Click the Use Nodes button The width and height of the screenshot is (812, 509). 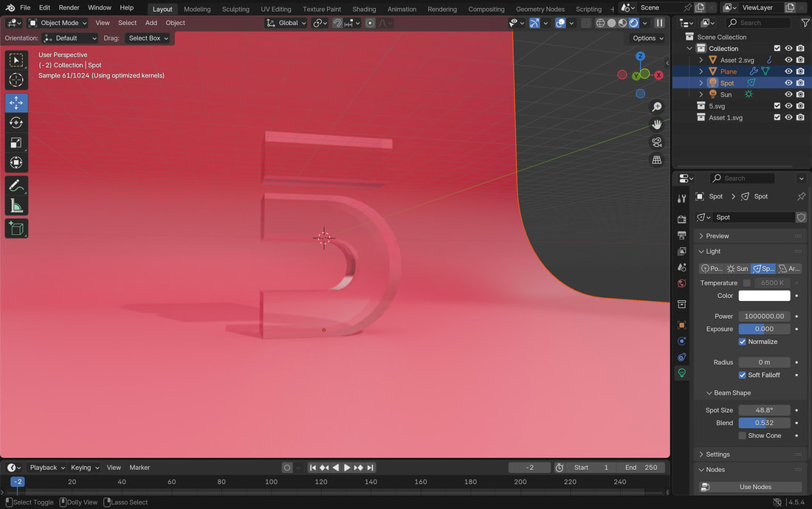pyautogui.click(x=754, y=487)
